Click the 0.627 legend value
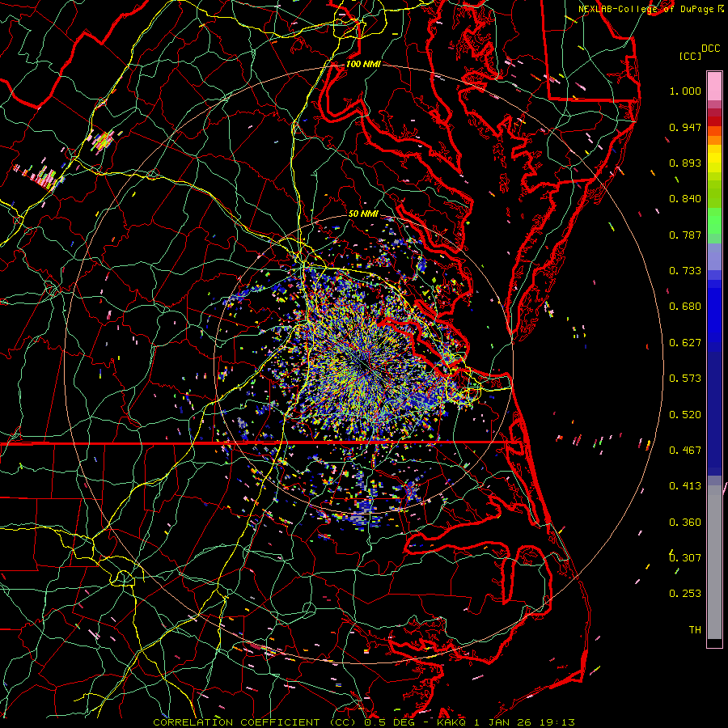Viewport: 728px width, 728px height. [685, 343]
